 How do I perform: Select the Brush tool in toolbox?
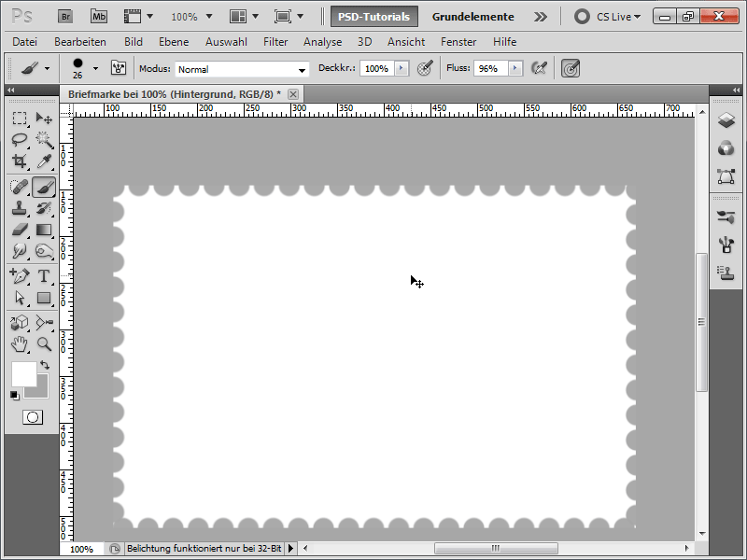click(x=44, y=187)
